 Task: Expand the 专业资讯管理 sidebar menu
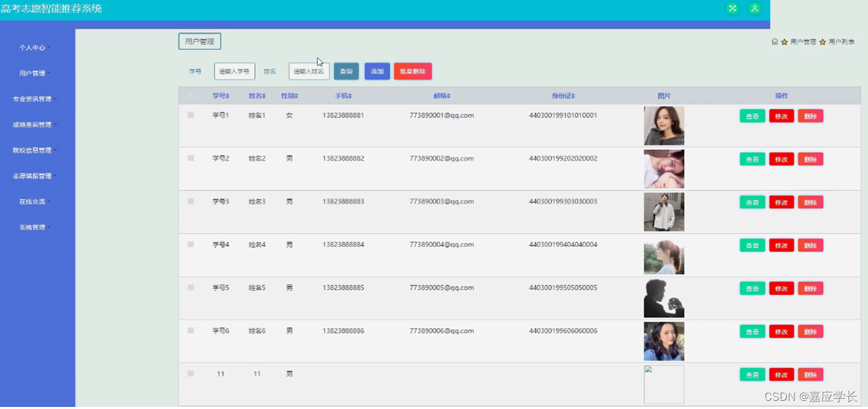tap(35, 99)
